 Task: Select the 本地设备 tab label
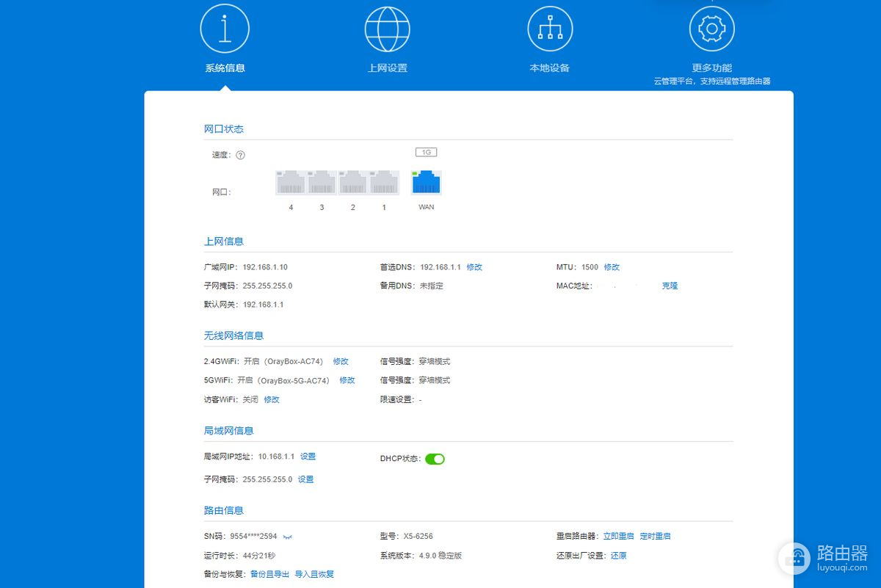coord(549,68)
